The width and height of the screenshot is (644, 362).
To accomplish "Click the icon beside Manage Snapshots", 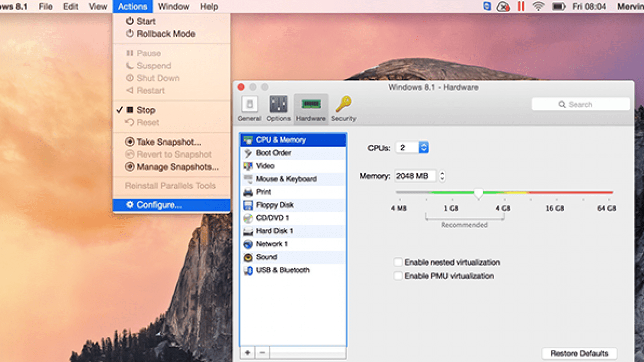I will tap(129, 167).
